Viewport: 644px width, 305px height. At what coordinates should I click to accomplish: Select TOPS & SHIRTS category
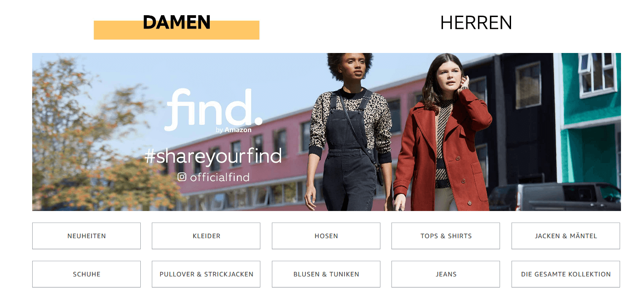point(446,236)
